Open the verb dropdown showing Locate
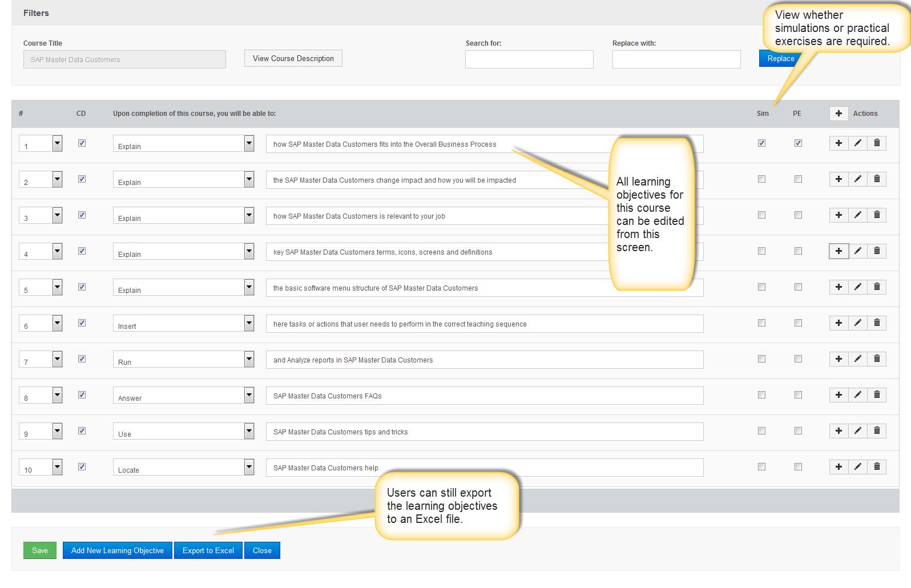The image size is (911, 588). (x=183, y=467)
